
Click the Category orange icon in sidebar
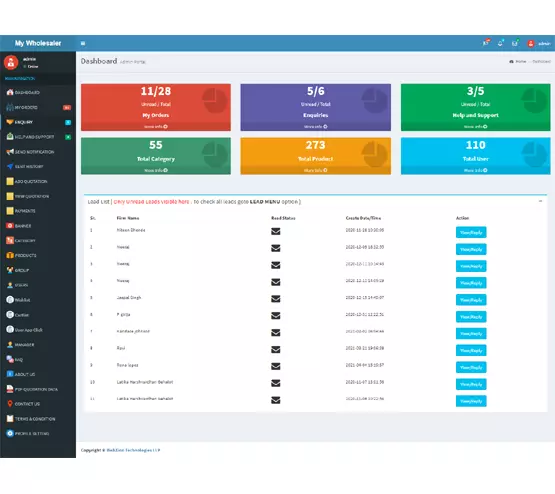[10, 241]
